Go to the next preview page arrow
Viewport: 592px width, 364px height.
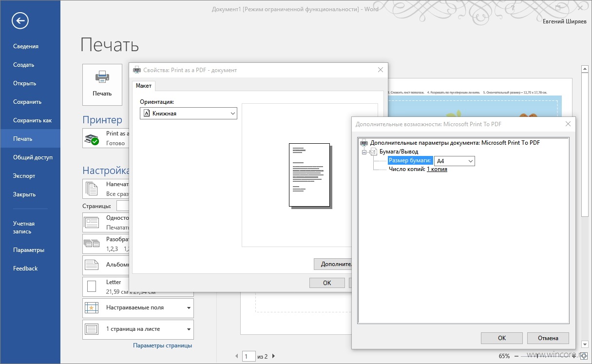tap(273, 356)
